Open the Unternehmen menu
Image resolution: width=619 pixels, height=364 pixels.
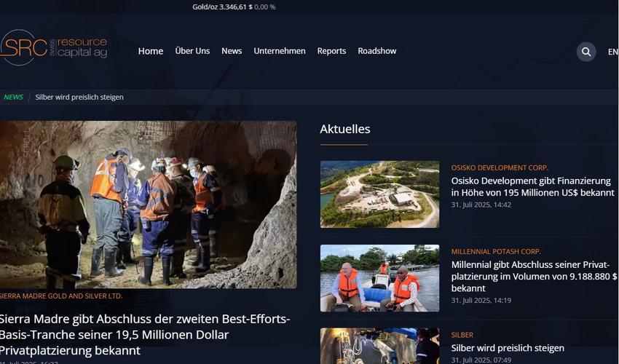(280, 51)
